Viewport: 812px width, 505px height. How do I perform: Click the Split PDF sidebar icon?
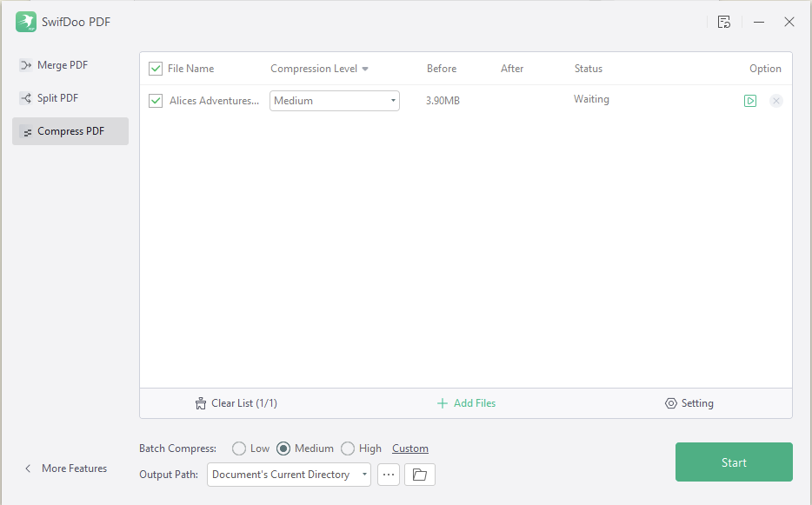[26, 98]
